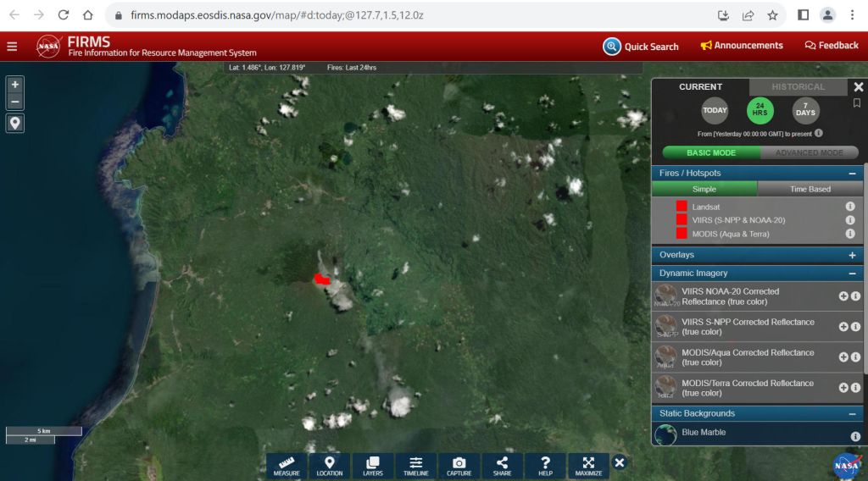Expand the Overlays section
This screenshot has width=868, height=481.
coord(852,255)
